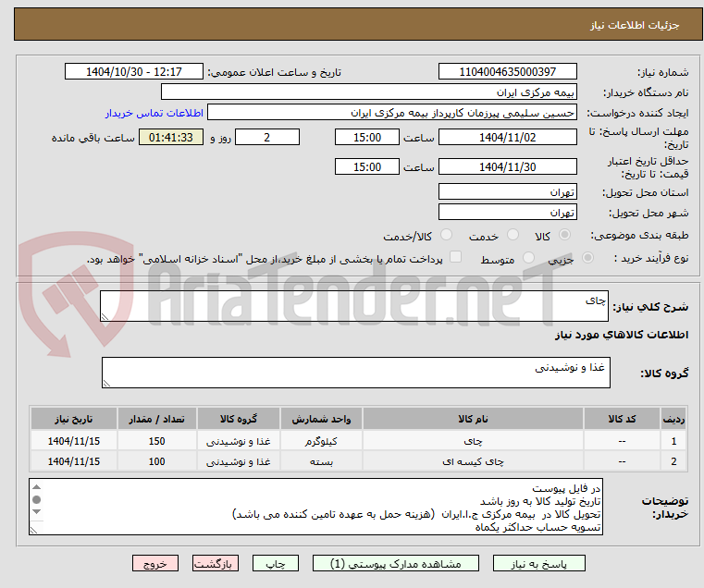Click the گروه کالا resize grip
This screenshot has height=588, width=704.
pyautogui.click(x=106, y=384)
